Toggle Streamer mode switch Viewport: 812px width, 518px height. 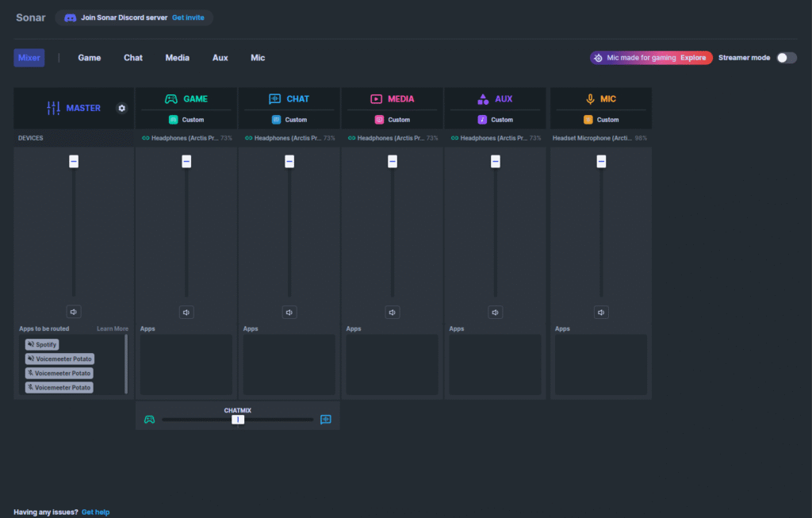[x=786, y=58]
